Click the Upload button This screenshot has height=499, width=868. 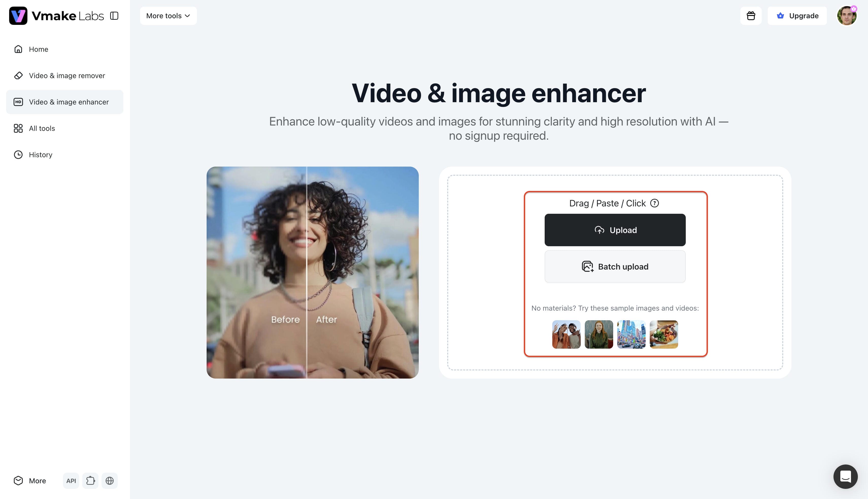615,230
